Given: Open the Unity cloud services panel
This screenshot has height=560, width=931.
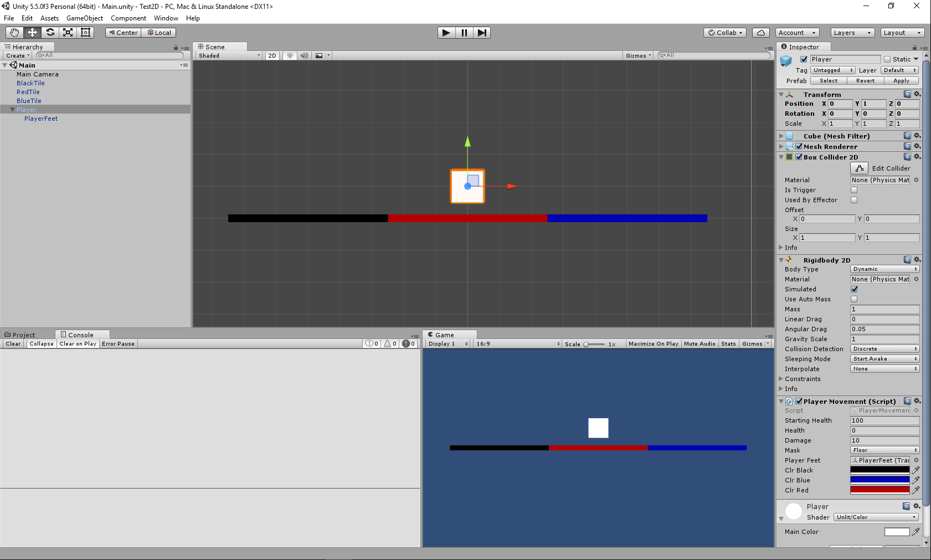Looking at the screenshot, I should click(x=760, y=32).
